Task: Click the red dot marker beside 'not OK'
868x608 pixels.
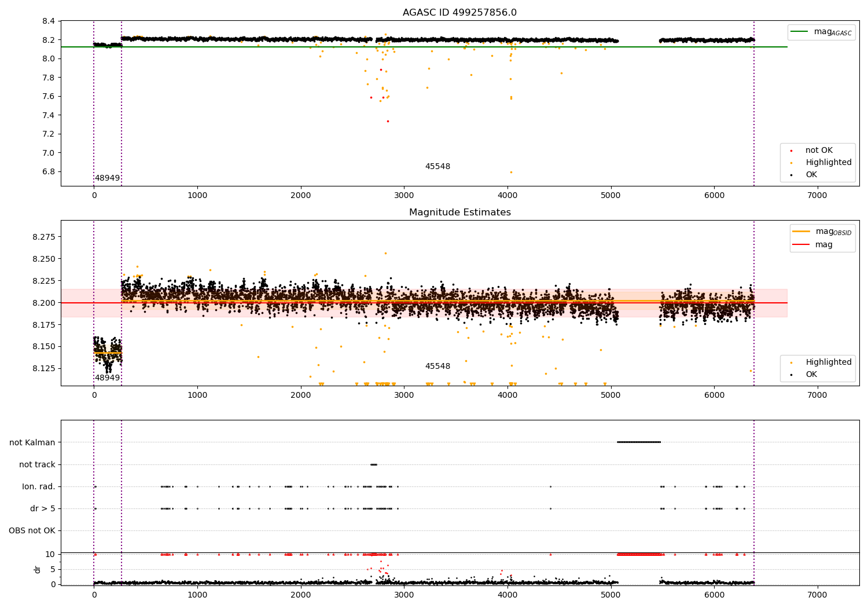Action: point(791,151)
